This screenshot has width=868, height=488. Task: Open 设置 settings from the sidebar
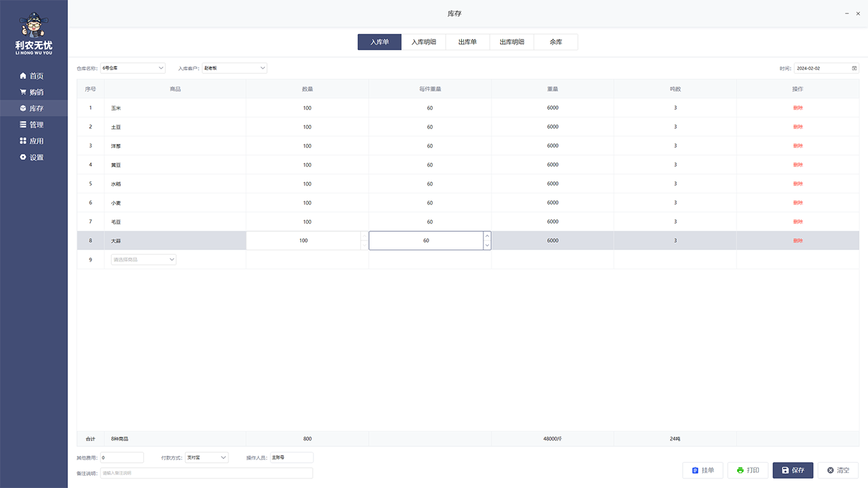pyautogui.click(x=32, y=157)
